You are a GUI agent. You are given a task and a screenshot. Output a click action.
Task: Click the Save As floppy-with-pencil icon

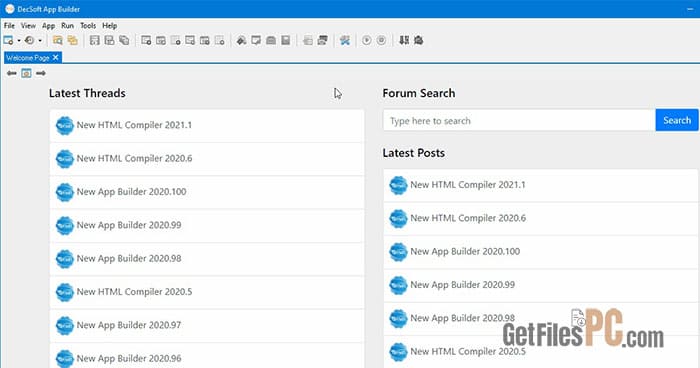pos(109,40)
